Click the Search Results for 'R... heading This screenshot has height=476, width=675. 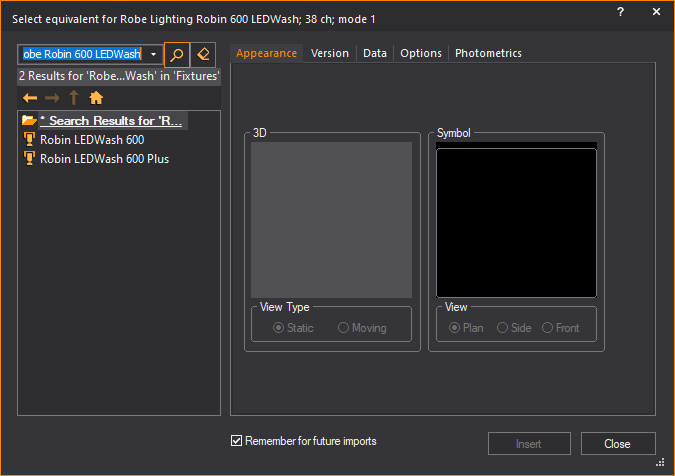111,121
